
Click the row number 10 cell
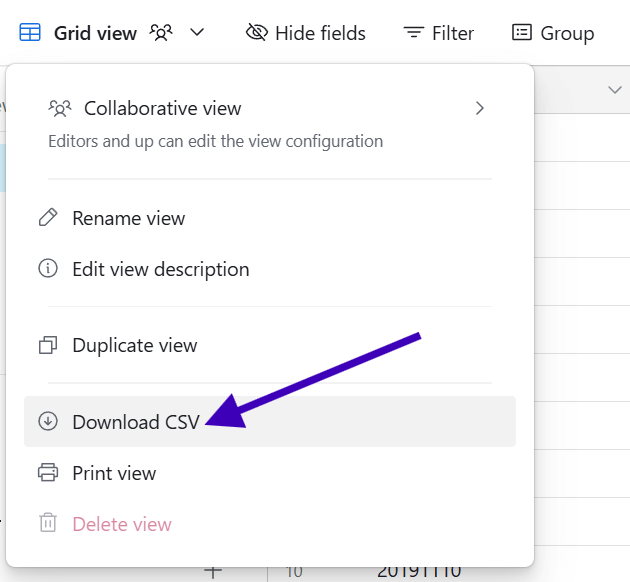pos(294,572)
